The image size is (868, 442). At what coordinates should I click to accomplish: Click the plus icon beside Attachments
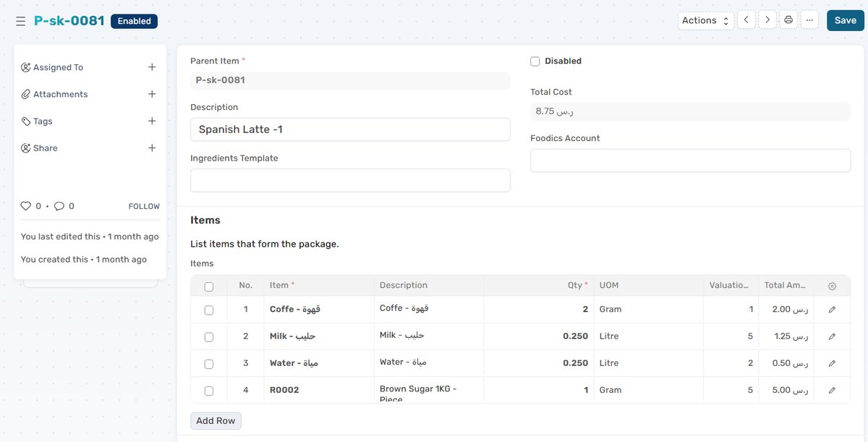coord(152,94)
